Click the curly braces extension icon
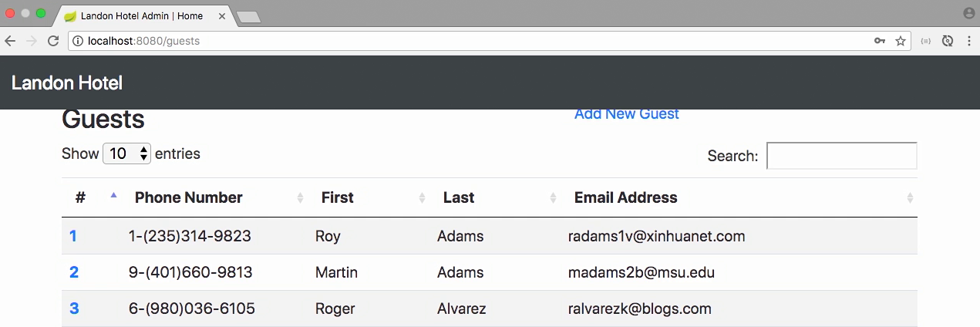Image resolution: width=980 pixels, height=327 pixels. [x=926, y=41]
